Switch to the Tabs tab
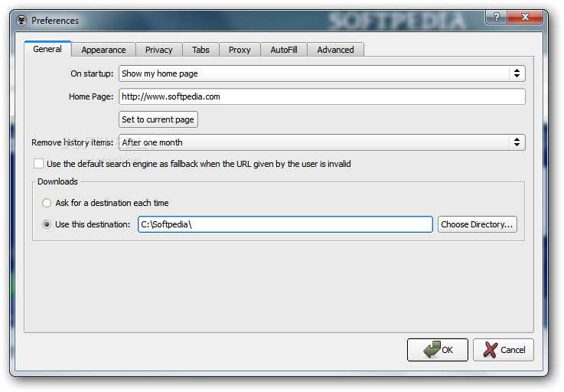564x392 pixels. coord(200,50)
